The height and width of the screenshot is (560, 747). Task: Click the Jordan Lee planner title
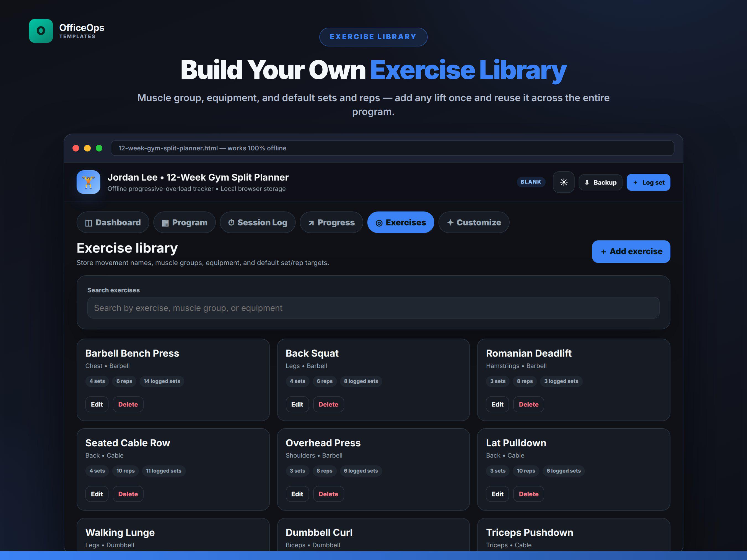tap(198, 177)
